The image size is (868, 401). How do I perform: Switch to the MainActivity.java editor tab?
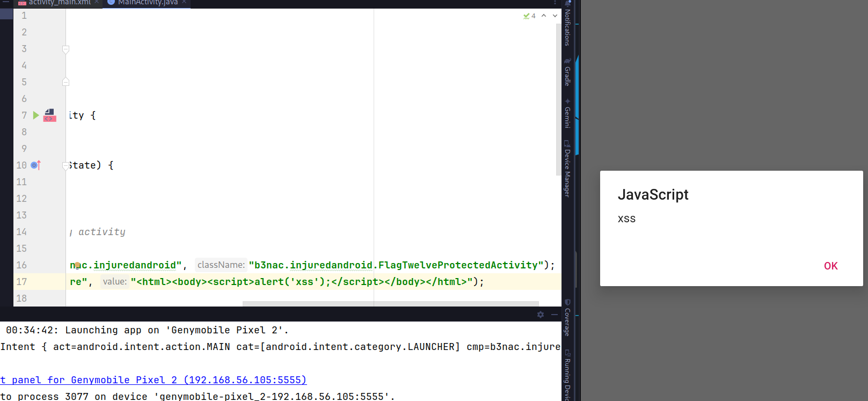[x=148, y=3]
